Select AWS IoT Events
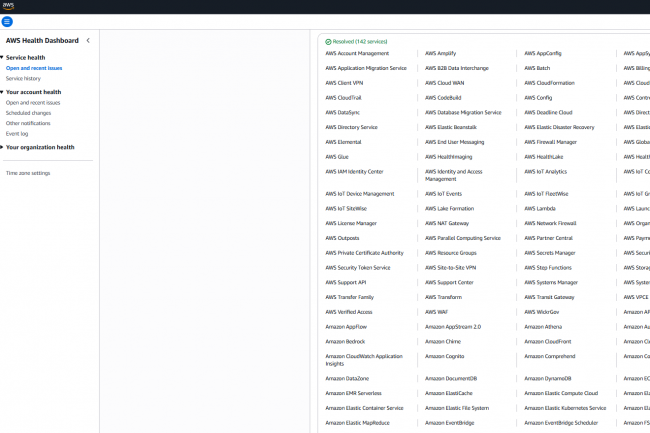This screenshot has width=650, height=433. tap(443, 194)
